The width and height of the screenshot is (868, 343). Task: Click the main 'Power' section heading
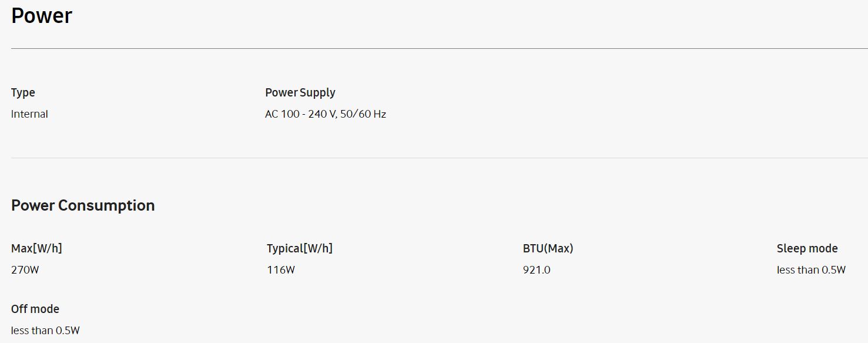coord(42,16)
